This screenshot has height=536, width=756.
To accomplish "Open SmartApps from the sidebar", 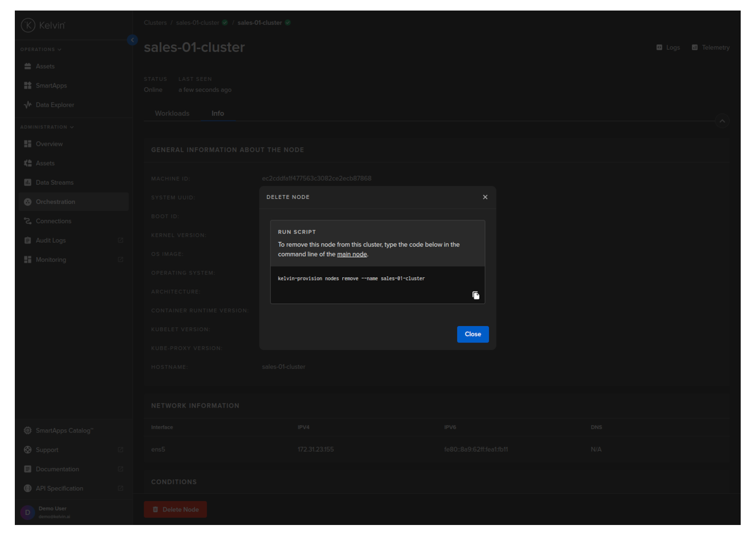I will pos(51,86).
